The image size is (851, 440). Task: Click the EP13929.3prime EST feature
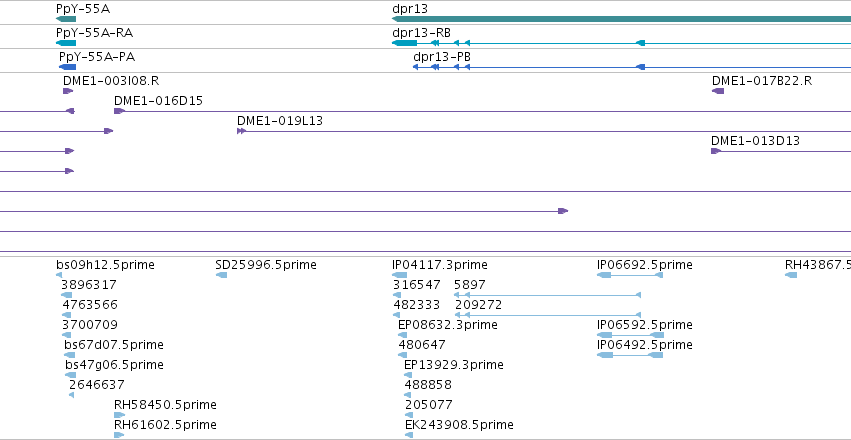pyautogui.click(x=408, y=375)
